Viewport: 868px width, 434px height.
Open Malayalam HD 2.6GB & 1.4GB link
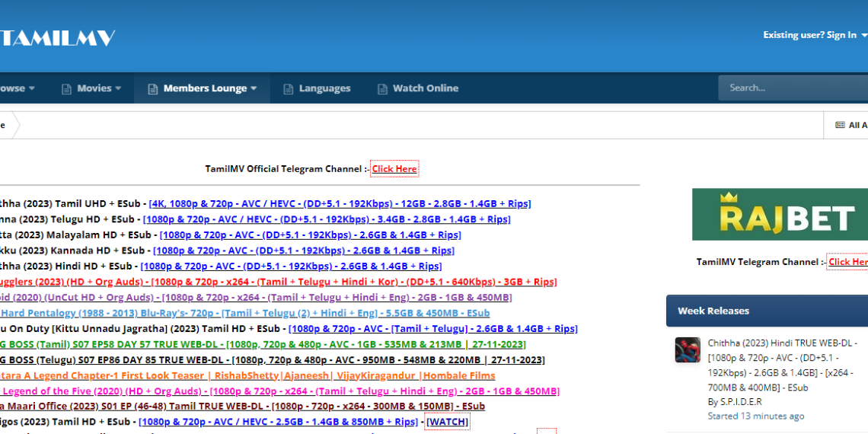point(310,235)
